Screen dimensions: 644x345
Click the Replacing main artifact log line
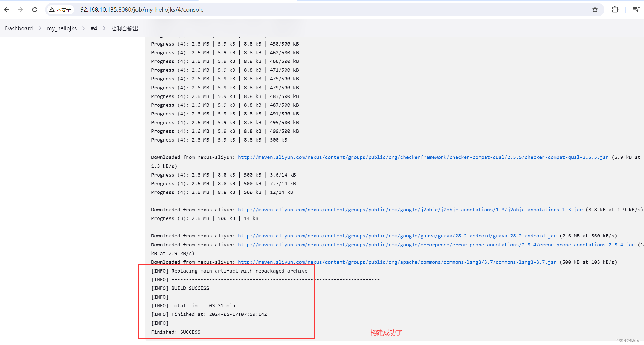click(x=229, y=271)
